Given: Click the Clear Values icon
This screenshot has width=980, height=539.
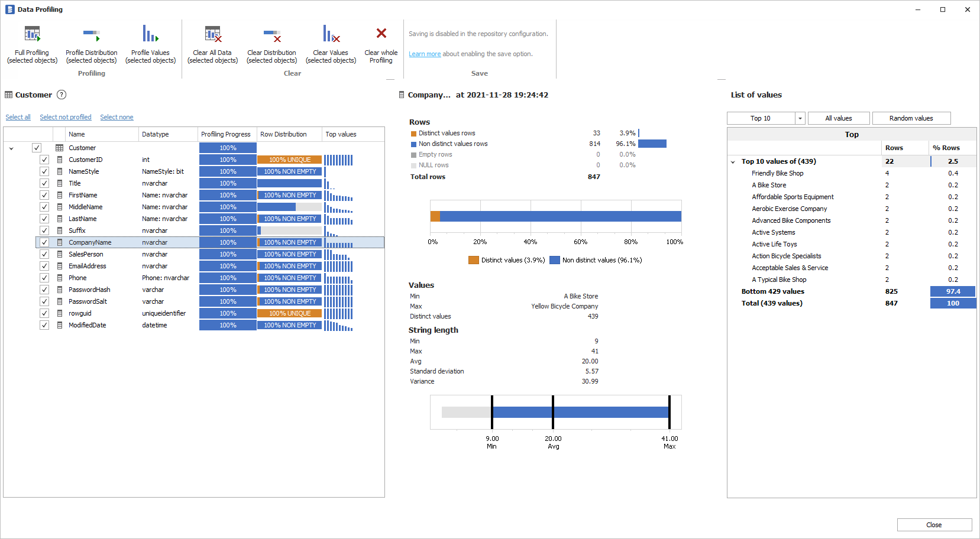Looking at the screenshot, I should click(x=331, y=34).
